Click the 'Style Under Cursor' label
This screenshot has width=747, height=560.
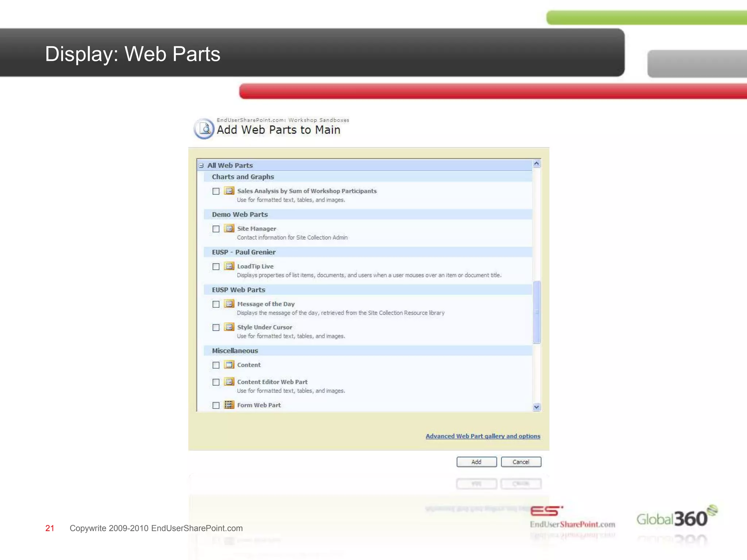264,327
